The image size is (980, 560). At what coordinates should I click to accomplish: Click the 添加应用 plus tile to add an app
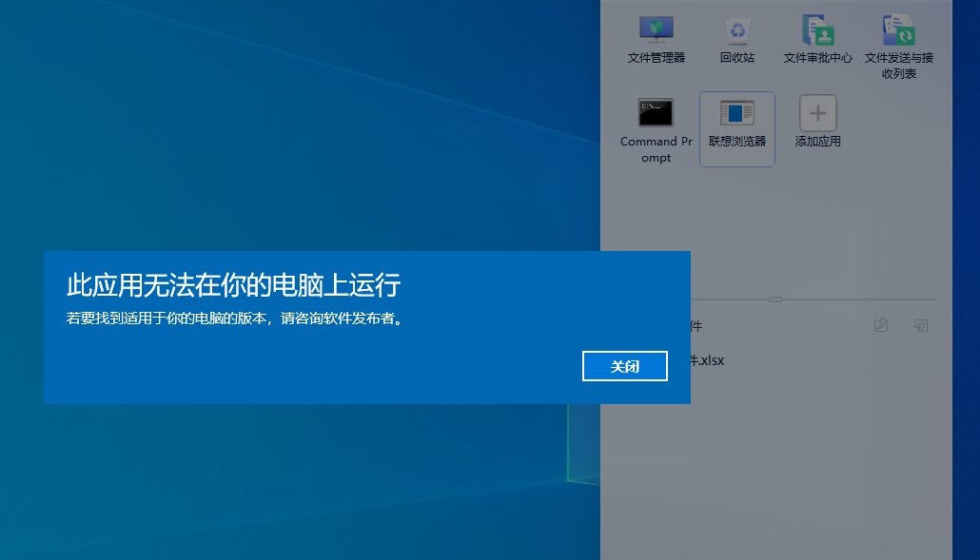(816, 114)
